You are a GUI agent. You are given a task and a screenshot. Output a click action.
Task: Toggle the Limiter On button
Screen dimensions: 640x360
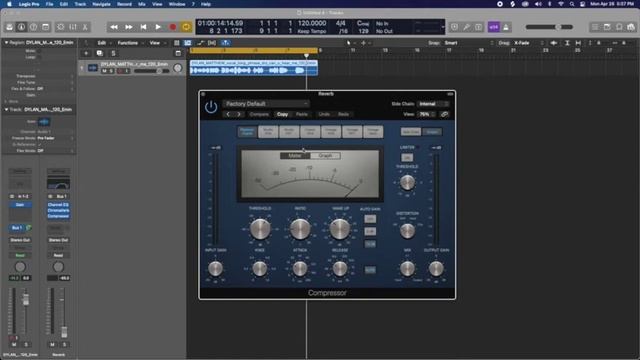pyautogui.click(x=407, y=158)
